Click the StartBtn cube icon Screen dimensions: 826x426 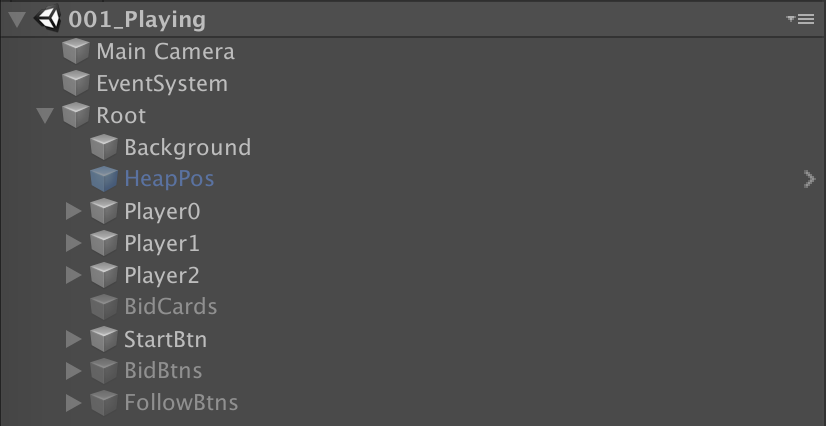click(104, 339)
